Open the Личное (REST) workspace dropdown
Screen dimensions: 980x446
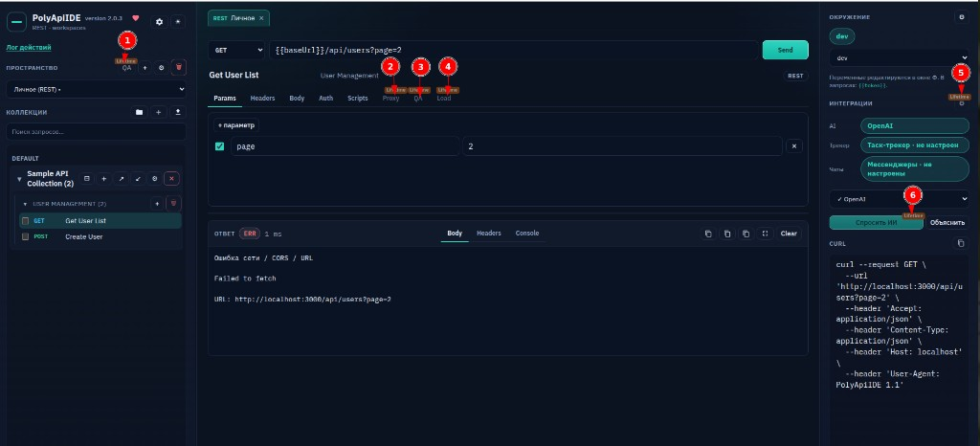[97, 89]
